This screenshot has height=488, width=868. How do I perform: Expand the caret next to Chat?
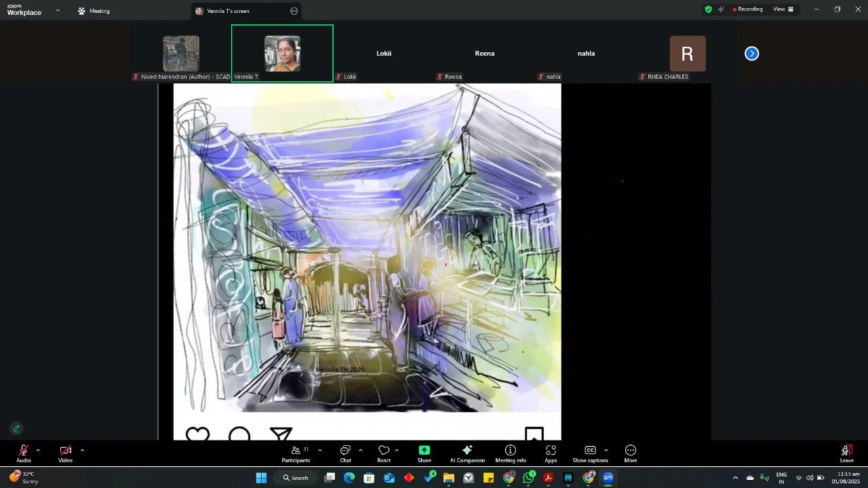[360, 450]
